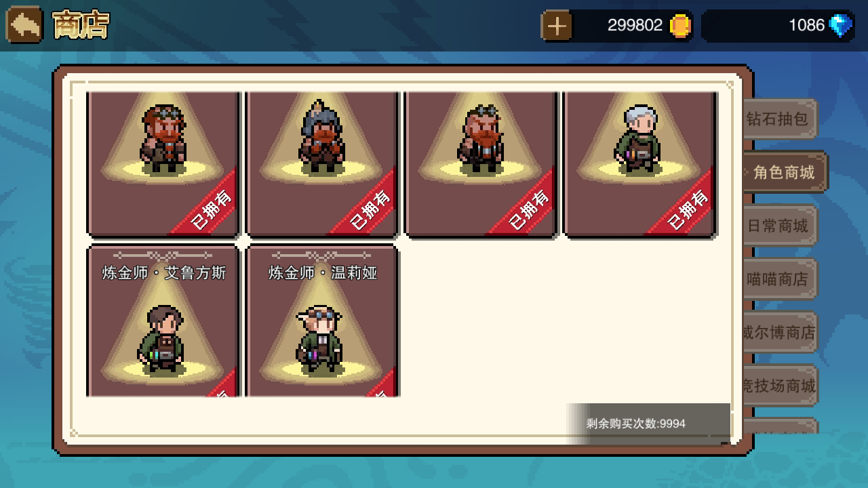Select the goggled red-beard dwarf character card
Screen dimensions: 868x488
click(x=163, y=165)
